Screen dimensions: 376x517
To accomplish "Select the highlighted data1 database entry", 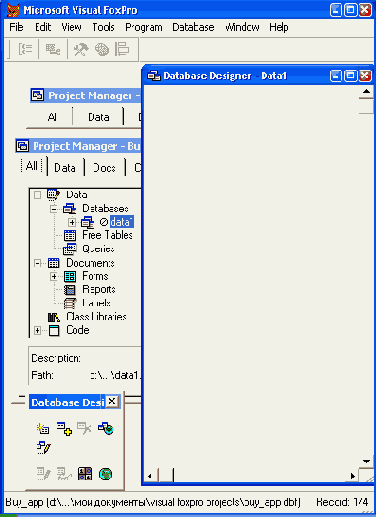I will coord(122,222).
